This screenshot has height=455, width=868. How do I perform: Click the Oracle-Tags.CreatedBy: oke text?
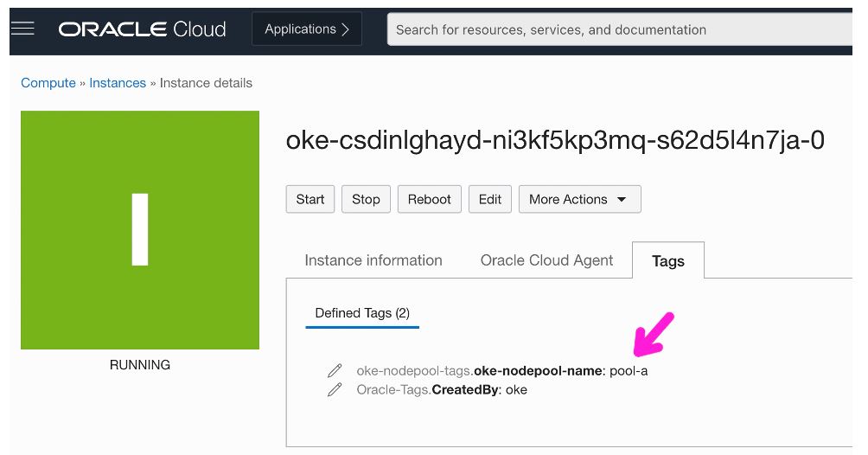coord(442,390)
